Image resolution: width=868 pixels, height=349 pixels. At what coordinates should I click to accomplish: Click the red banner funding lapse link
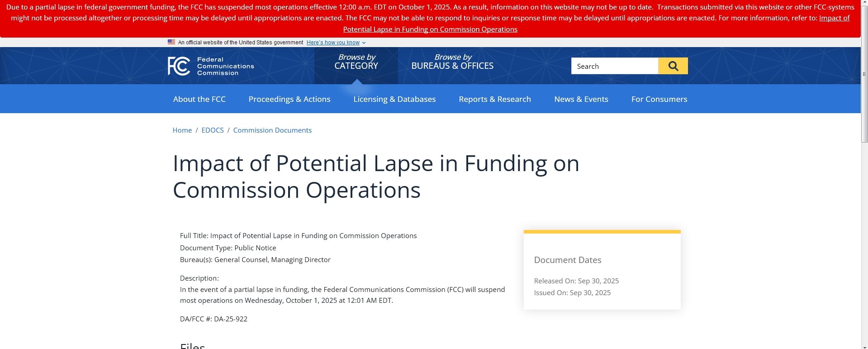coord(430,29)
